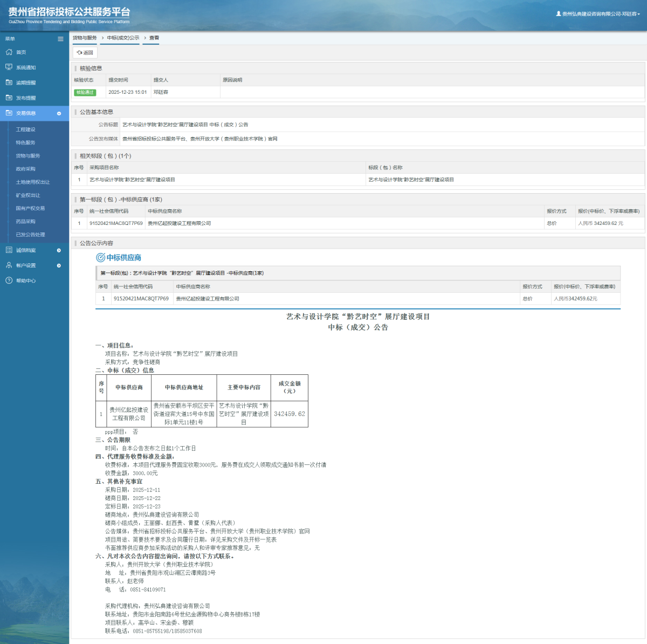The image size is (647, 644).
Task: Click the 帮助中心 question mark icon
Action: (9, 280)
